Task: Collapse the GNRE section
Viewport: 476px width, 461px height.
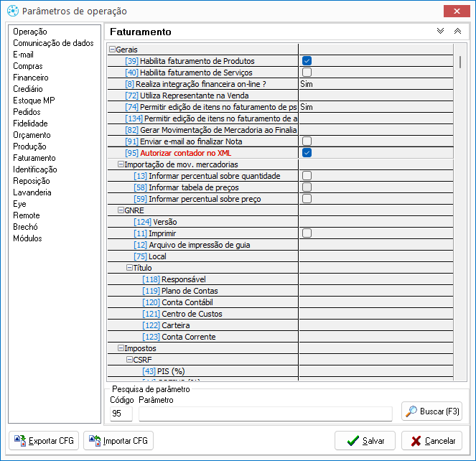Action: [x=120, y=210]
